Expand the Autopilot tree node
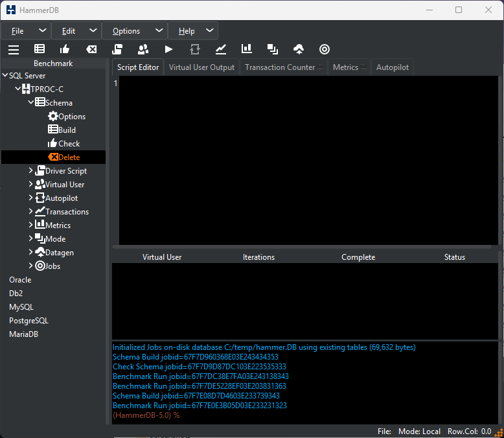 31,198
